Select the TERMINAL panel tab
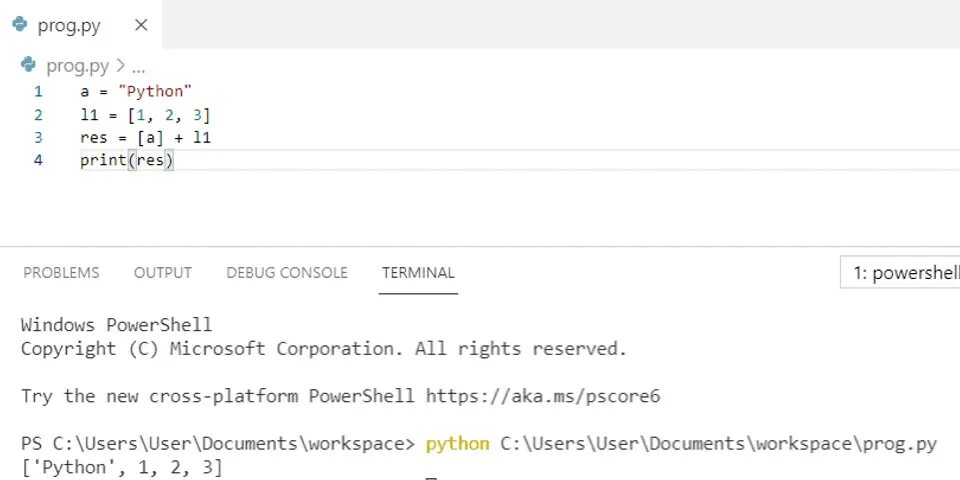Screen dimensions: 960x480 (x=418, y=272)
